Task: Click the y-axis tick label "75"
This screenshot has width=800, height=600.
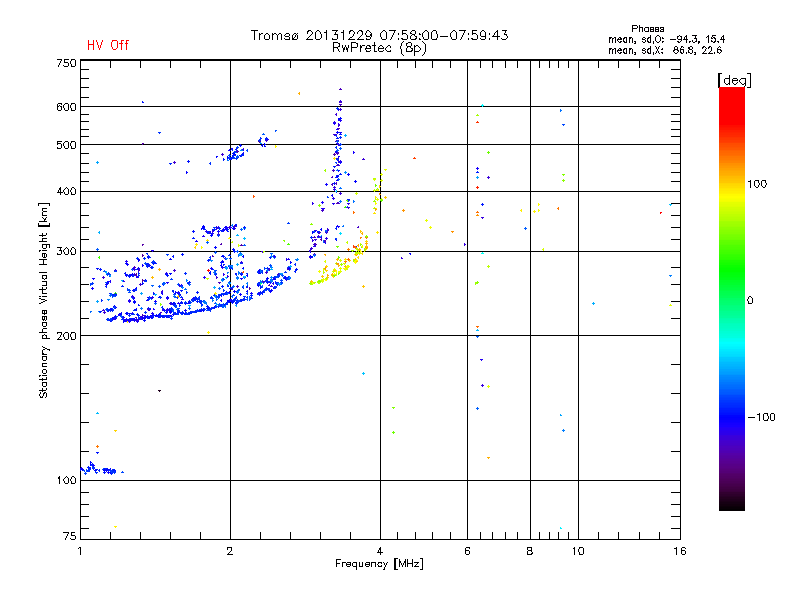Action: (70, 536)
